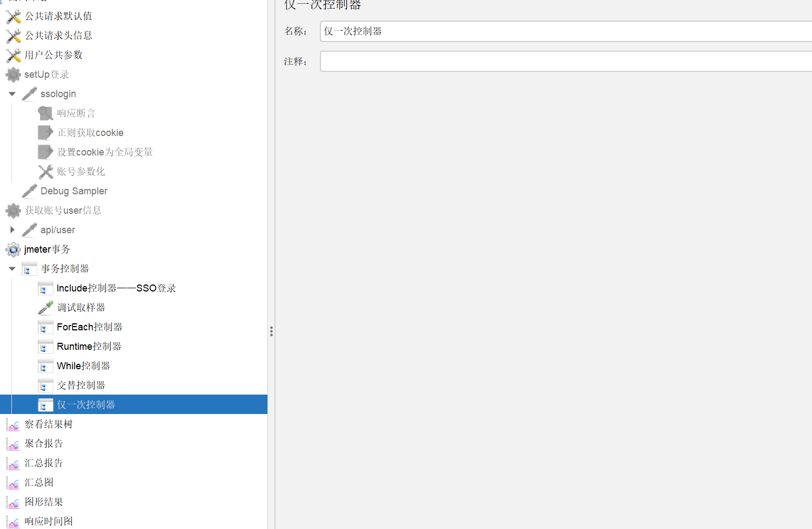Expand the api/user tree node
Image resolution: width=812 pixels, height=529 pixels.
[12, 230]
